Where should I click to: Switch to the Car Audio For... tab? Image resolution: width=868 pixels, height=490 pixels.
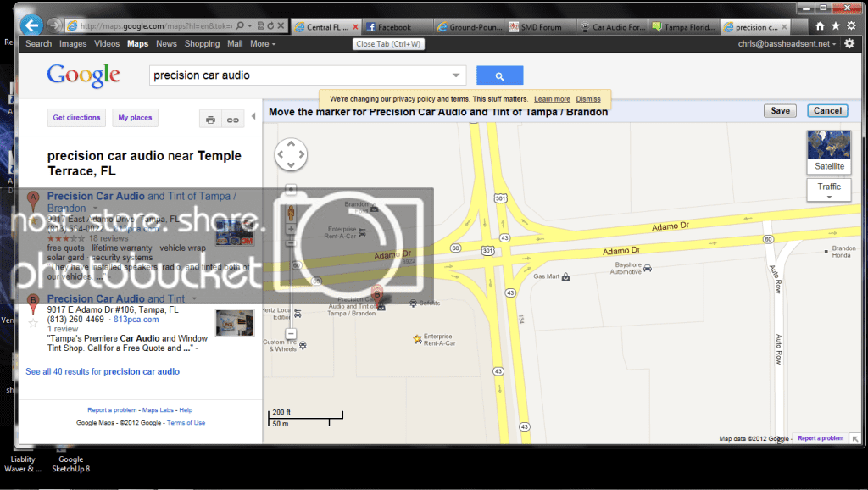click(x=612, y=27)
